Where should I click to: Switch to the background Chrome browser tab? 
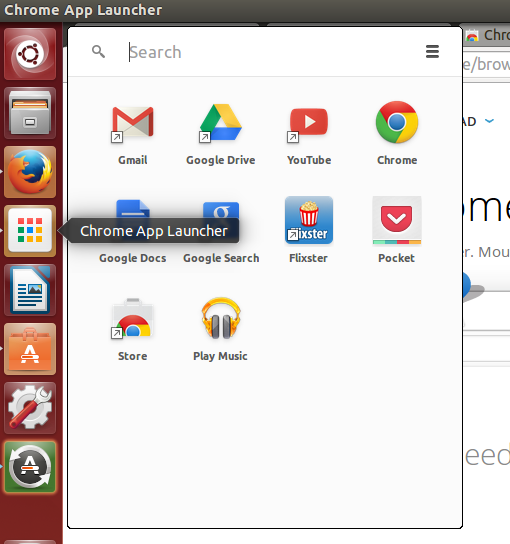click(x=487, y=35)
